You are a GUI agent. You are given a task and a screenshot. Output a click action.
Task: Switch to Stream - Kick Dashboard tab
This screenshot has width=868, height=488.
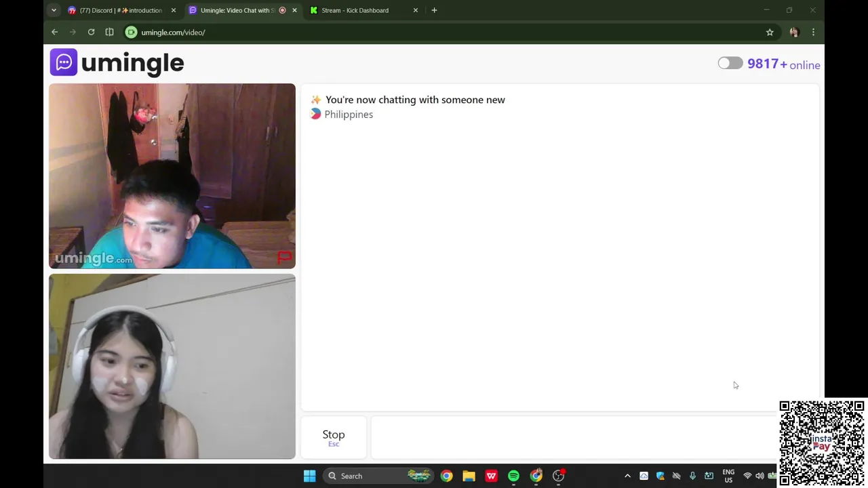pyautogui.click(x=355, y=10)
